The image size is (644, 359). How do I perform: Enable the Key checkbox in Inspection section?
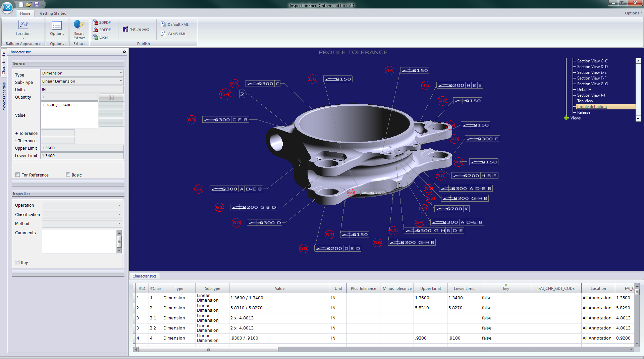pyautogui.click(x=17, y=262)
